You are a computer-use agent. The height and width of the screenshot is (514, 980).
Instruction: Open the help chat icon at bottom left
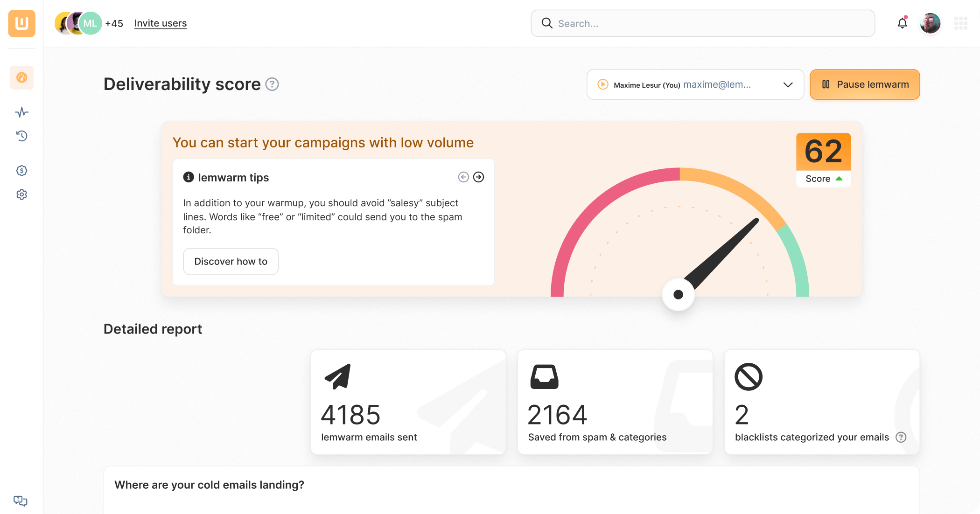pyautogui.click(x=21, y=500)
